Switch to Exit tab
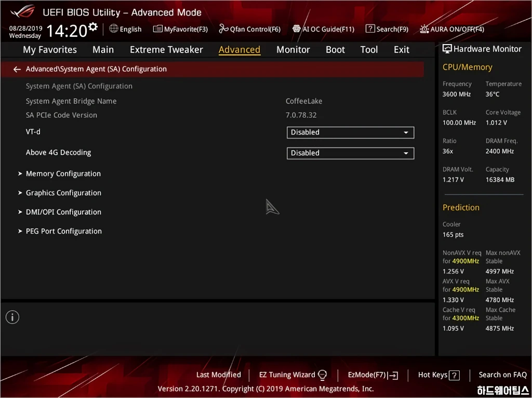This screenshot has height=398, width=532. click(402, 50)
